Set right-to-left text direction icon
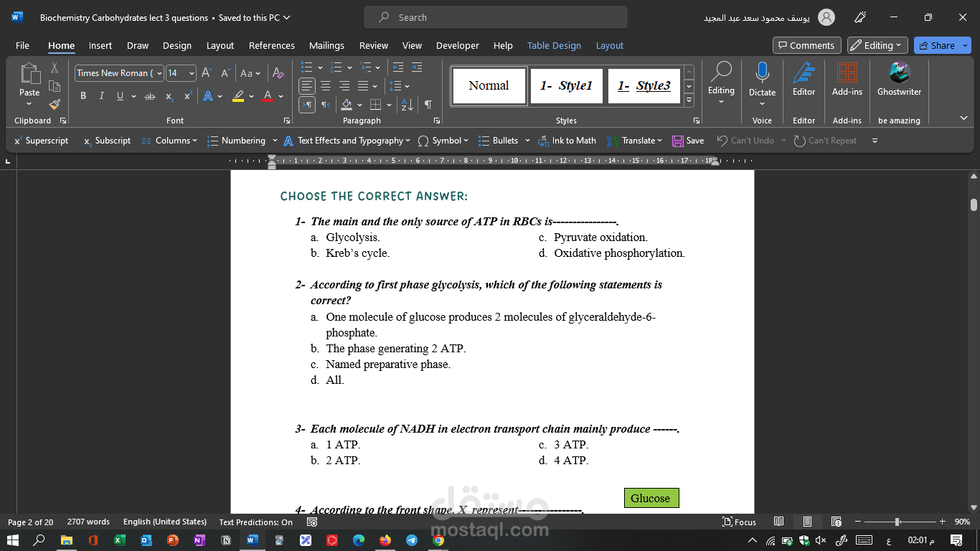980x551 pixels. pyautogui.click(x=326, y=105)
